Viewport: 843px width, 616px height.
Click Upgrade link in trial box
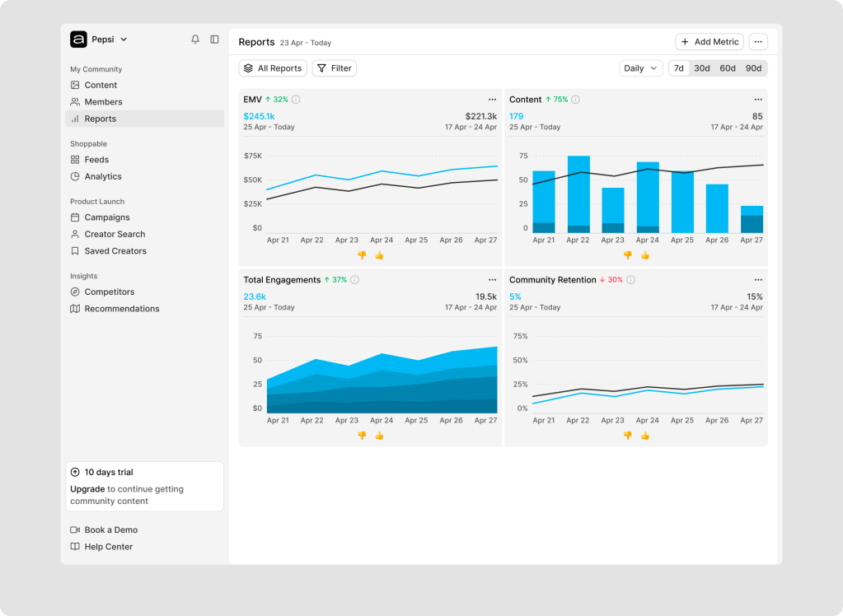pos(87,489)
